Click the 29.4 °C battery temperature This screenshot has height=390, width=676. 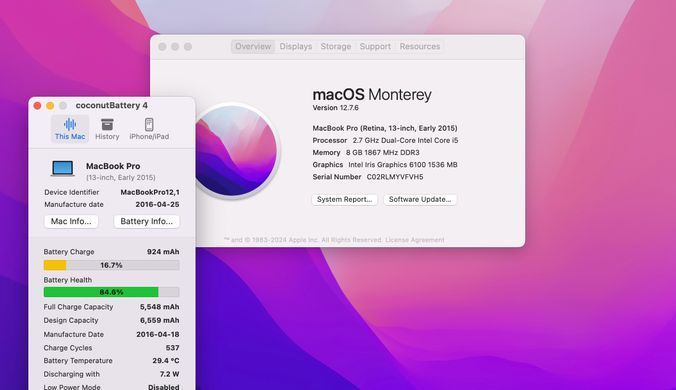[x=166, y=361]
